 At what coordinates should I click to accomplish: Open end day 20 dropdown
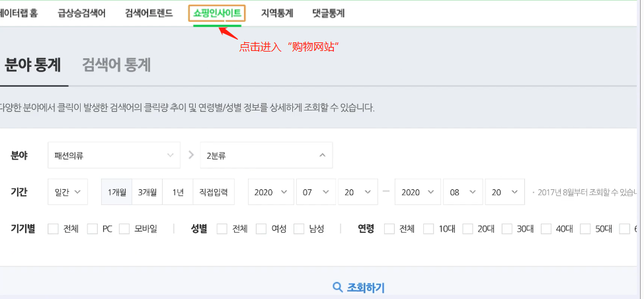[504, 192]
